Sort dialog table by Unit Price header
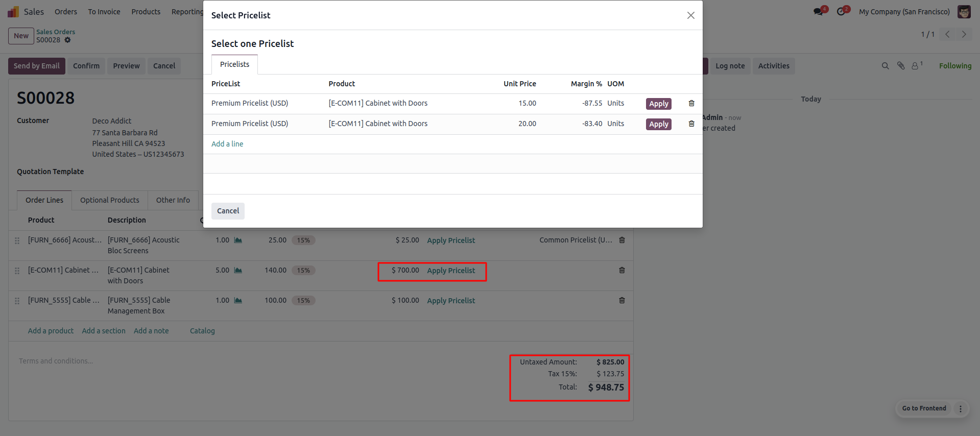980x436 pixels. 520,84
